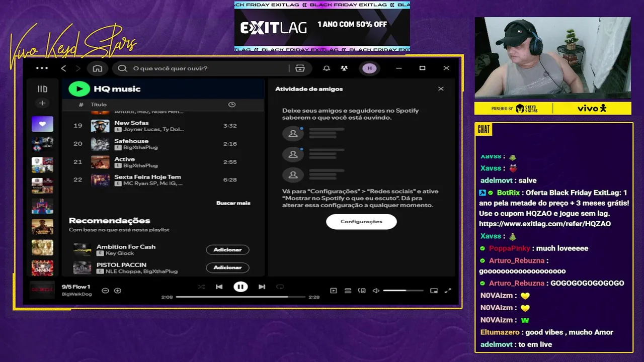Toggle repeat mode
This screenshot has height=362, width=644.
click(x=280, y=287)
